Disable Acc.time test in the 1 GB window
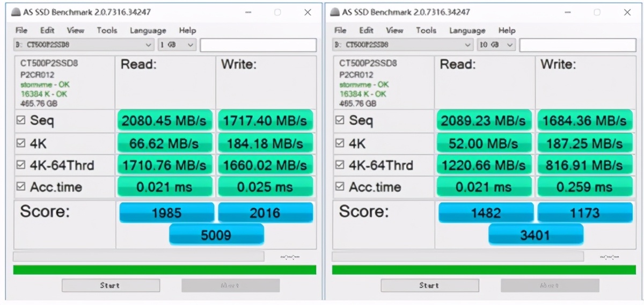The image size is (644, 305). point(21,187)
